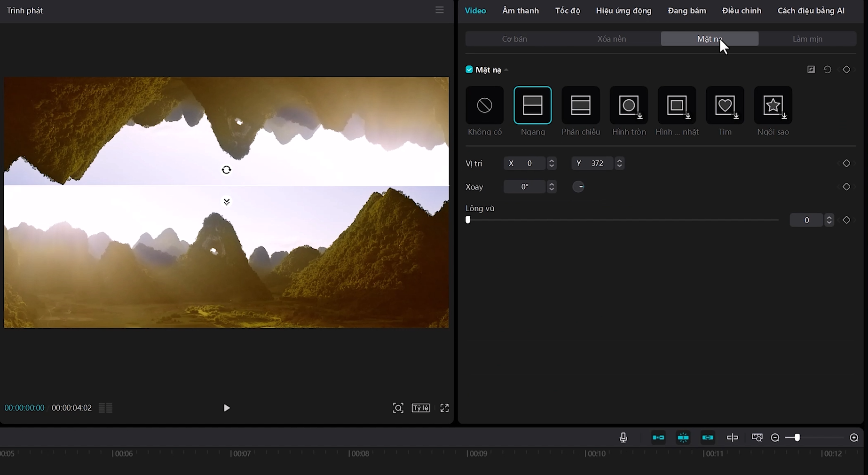Toggle the Lông vũ keyframe diamond

846,220
